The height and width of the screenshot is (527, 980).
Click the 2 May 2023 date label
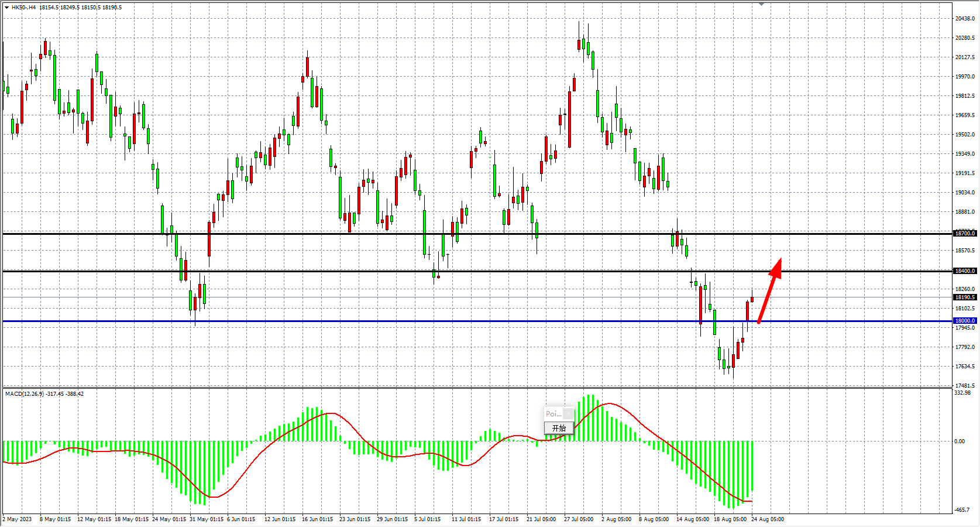tap(18, 519)
